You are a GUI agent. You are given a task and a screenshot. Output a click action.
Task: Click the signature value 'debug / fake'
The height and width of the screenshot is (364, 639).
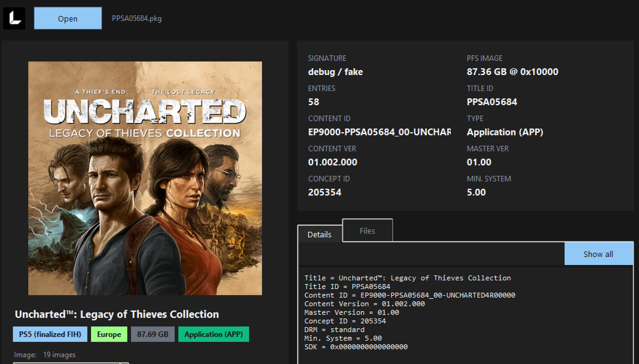pos(335,72)
